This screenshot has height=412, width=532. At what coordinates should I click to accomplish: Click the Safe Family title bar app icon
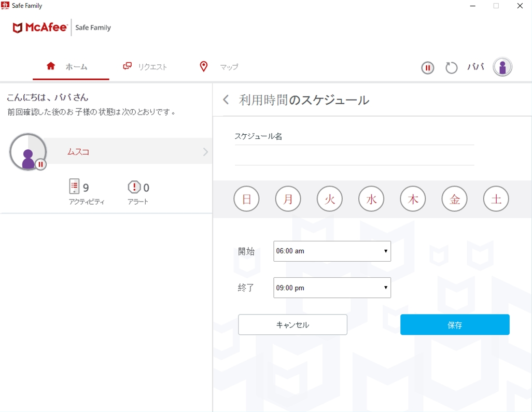click(x=5, y=5)
